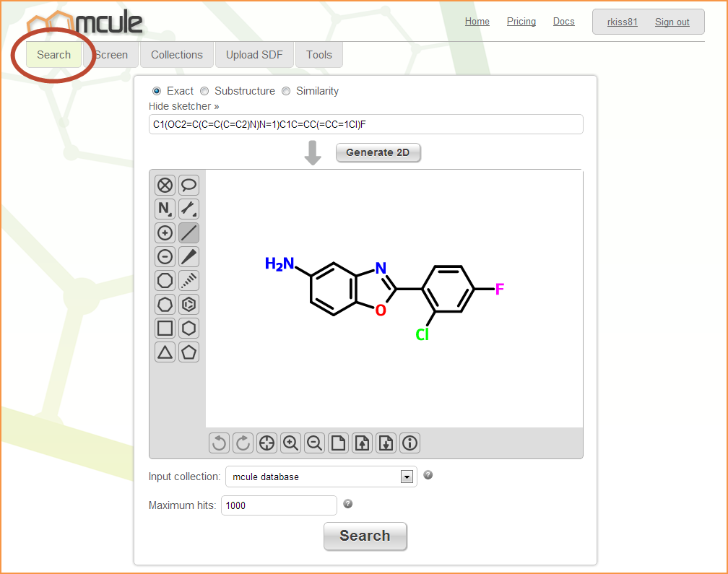Pick the lasso selection tool
Screen dimensions: 728x574
188,186
